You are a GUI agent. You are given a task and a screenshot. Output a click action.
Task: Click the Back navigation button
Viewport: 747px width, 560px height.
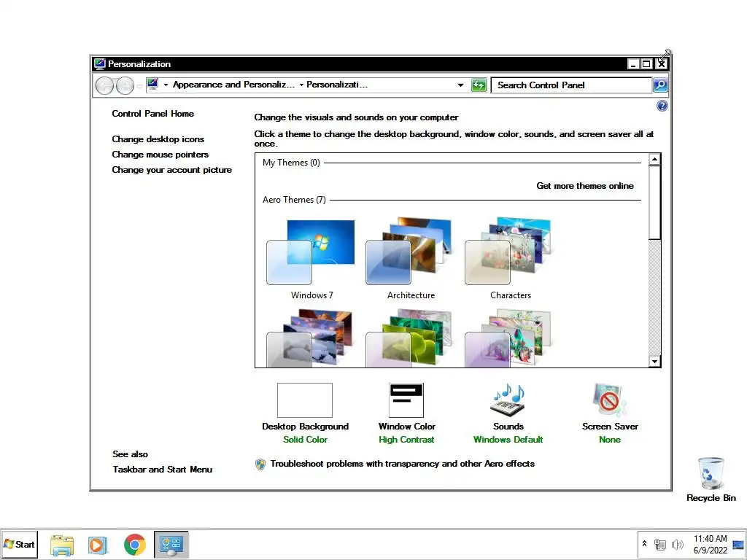point(104,86)
